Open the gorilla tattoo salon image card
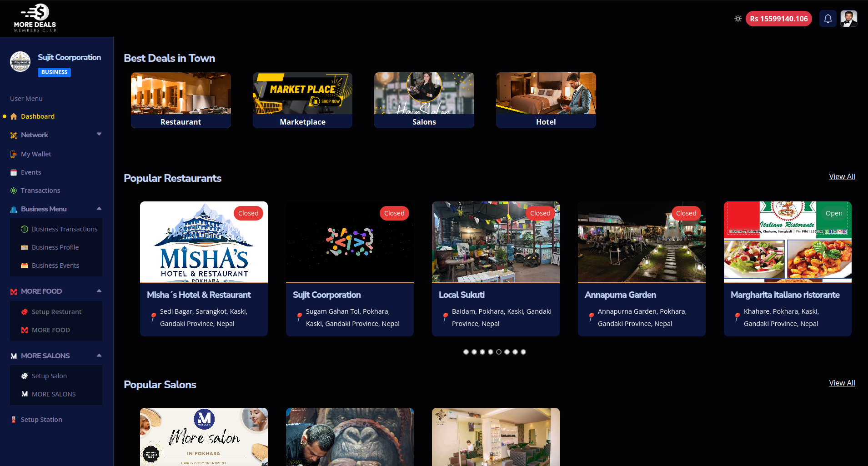 [x=350, y=437]
